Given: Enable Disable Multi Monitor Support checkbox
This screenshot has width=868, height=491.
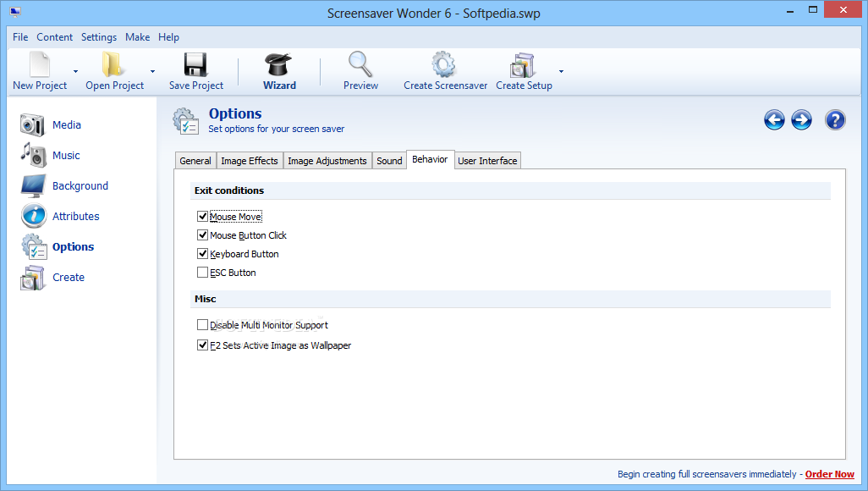Looking at the screenshot, I should [x=202, y=325].
